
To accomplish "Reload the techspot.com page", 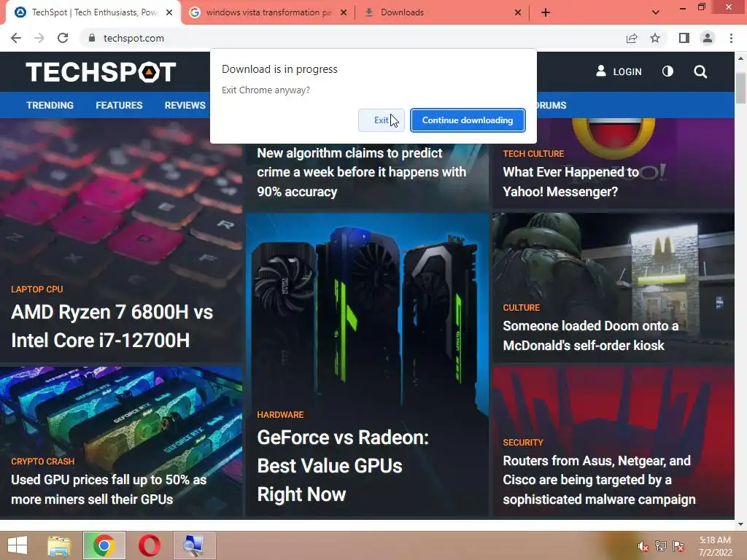I will 63,38.
